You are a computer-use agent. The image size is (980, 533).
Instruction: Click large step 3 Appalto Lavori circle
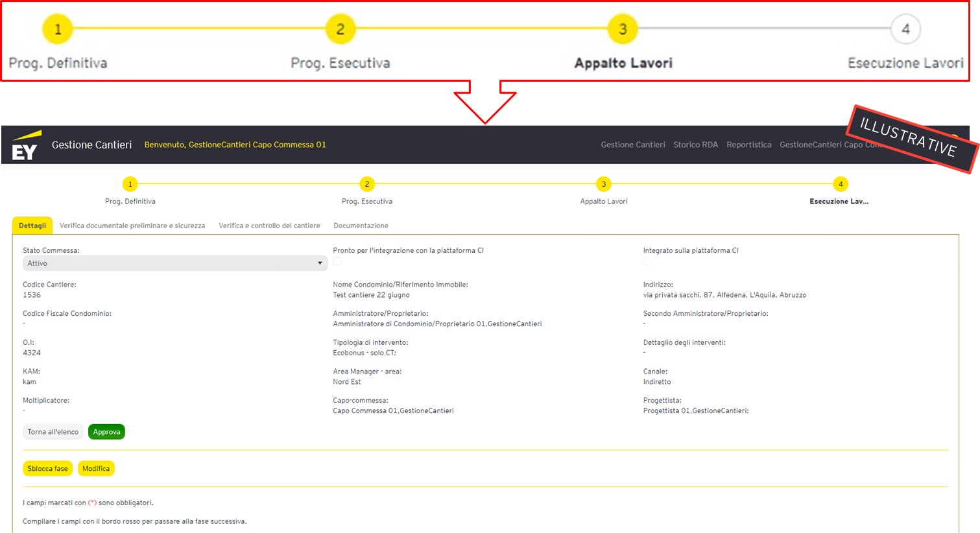click(x=623, y=29)
